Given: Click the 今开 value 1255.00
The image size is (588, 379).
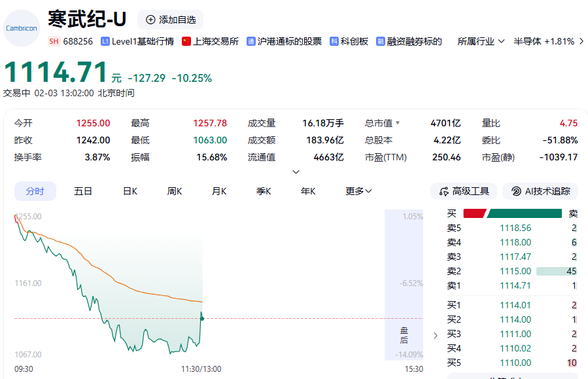Looking at the screenshot, I should tap(93, 123).
